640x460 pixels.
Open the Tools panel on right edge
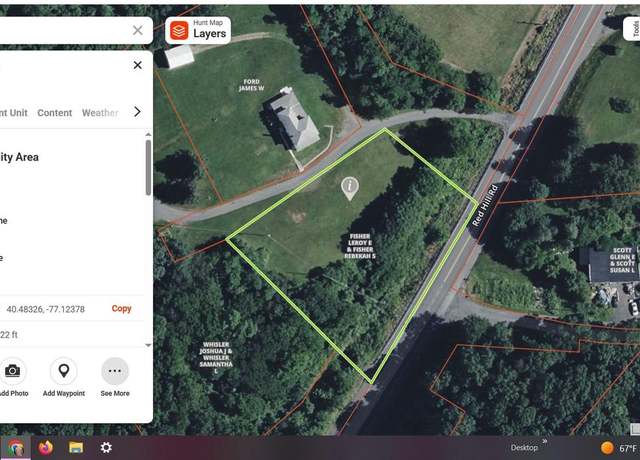(x=634, y=29)
